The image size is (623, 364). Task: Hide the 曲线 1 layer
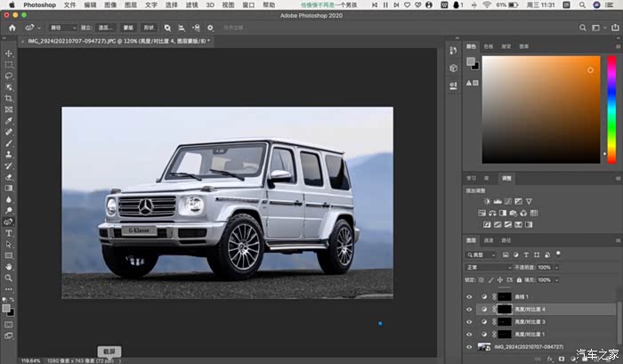(x=470, y=295)
